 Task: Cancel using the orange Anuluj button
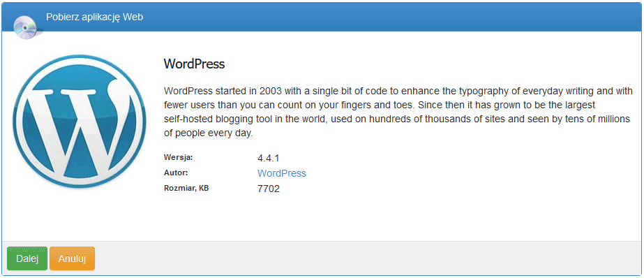pos(73,258)
